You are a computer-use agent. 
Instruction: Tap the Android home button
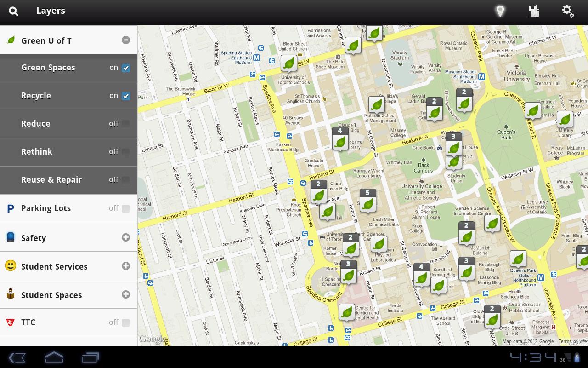click(54, 357)
